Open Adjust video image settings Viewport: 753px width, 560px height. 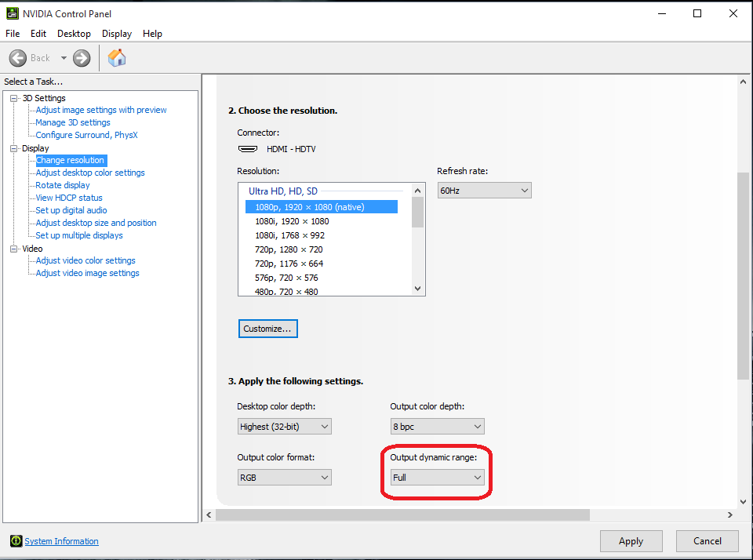pos(87,273)
